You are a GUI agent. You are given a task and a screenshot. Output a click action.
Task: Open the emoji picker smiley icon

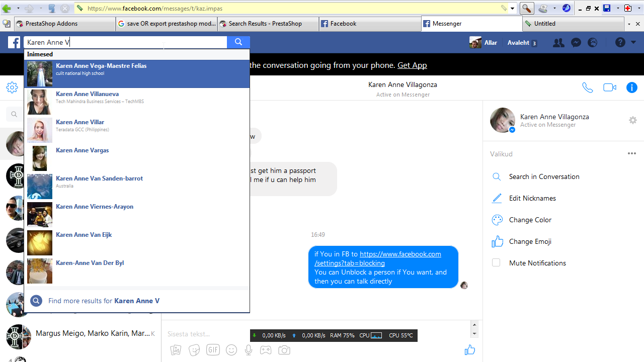point(231,350)
